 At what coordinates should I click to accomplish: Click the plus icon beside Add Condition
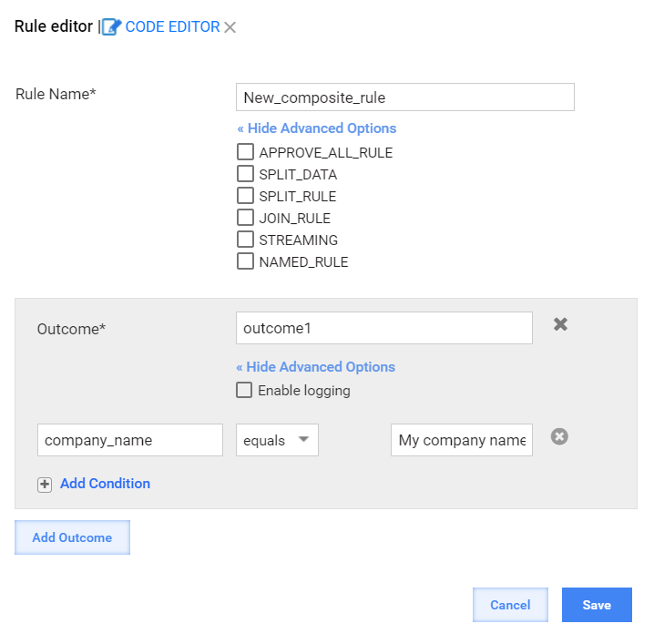click(x=45, y=485)
